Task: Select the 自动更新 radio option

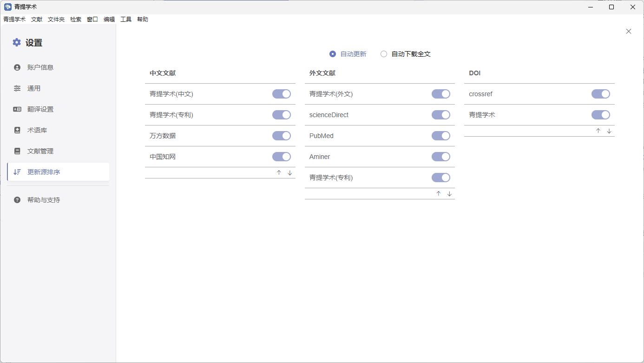Action: tap(333, 54)
